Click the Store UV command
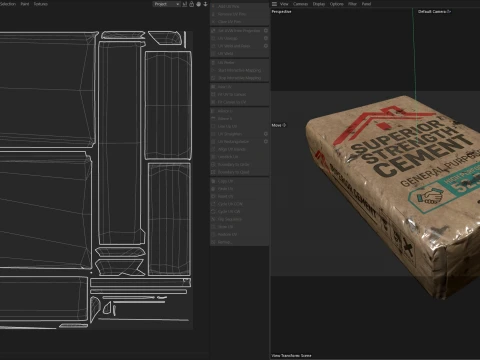480x360 pixels. coord(239,227)
